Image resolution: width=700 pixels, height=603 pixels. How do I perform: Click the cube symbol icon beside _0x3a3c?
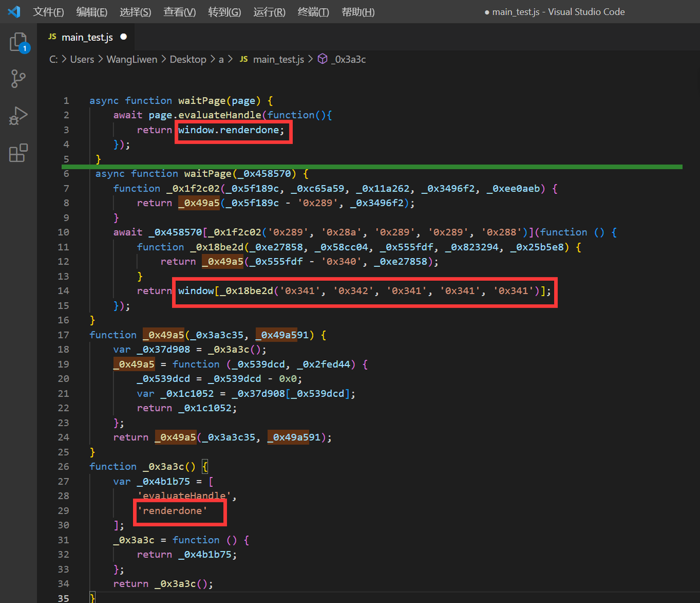pyautogui.click(x=323, y=59)
